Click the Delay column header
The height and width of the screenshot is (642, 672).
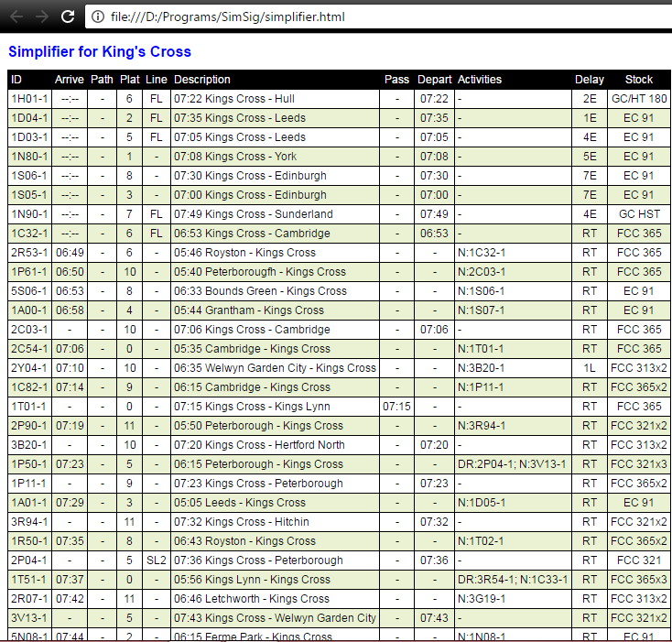(590, 80)
